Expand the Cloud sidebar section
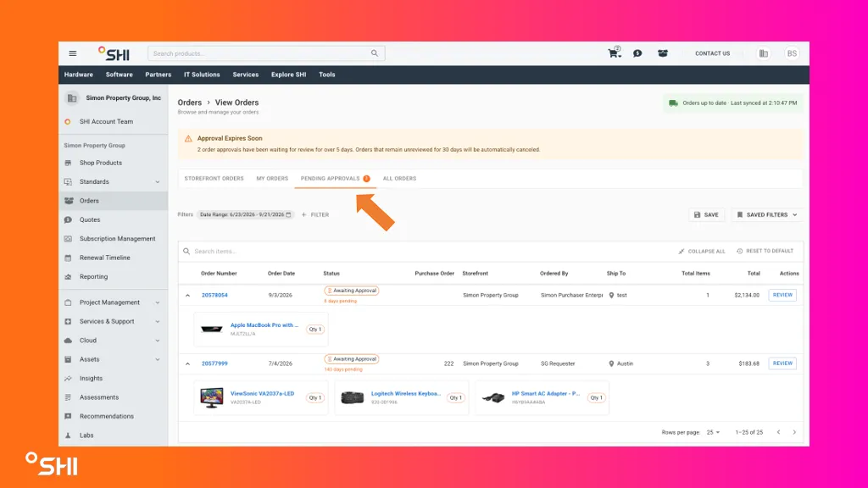868x488 pixels. 157,341
